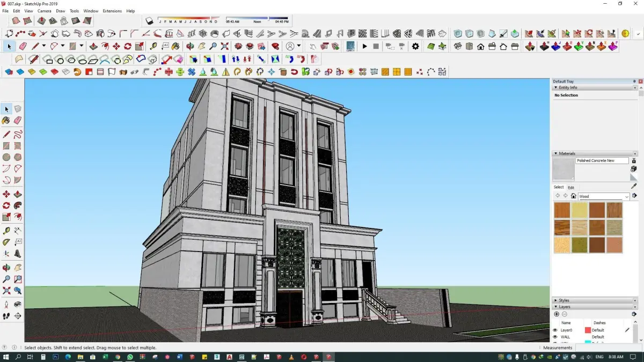Choose the Freehand tool in the left toolbar

(x=18, y=134)
